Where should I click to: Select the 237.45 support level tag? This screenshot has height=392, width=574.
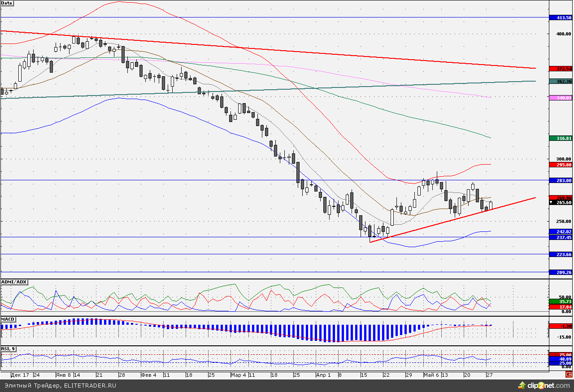(x=561, y=237)
